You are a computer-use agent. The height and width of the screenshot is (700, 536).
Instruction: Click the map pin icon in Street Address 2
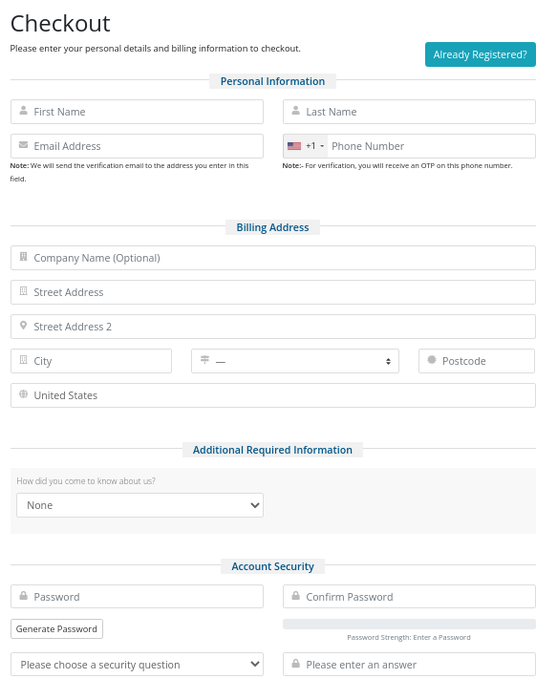coord(23,325)
